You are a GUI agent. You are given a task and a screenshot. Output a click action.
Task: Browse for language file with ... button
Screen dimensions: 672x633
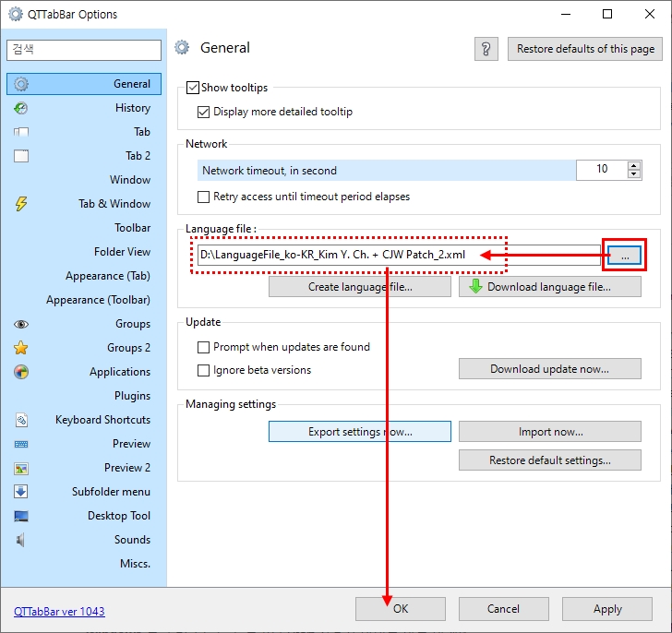pyautogui.click(x=624, y=256)
